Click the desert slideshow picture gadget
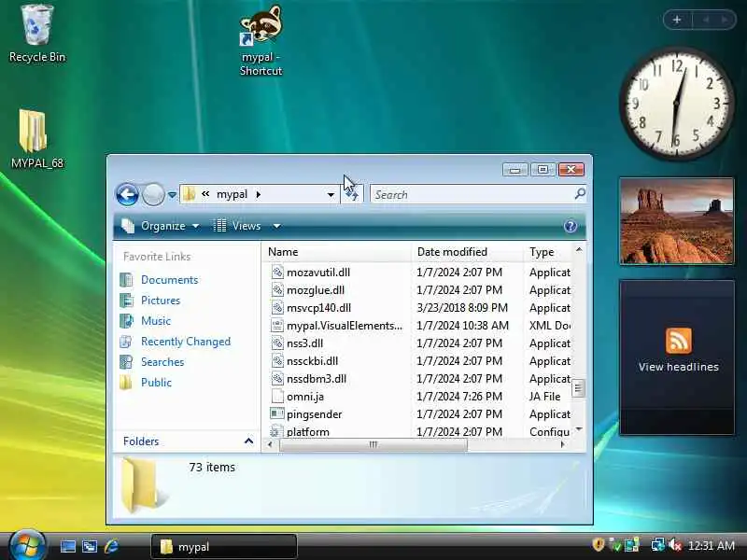 point(676,221)
